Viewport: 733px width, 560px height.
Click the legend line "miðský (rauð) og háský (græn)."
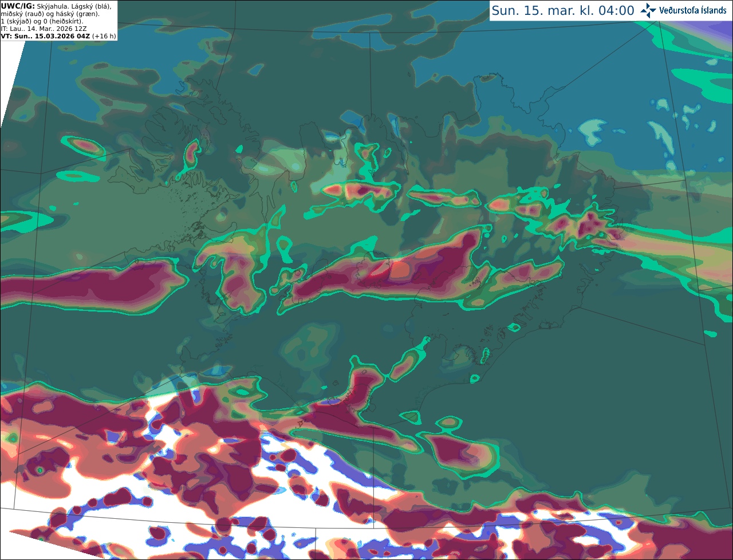[x=50, y=14]
